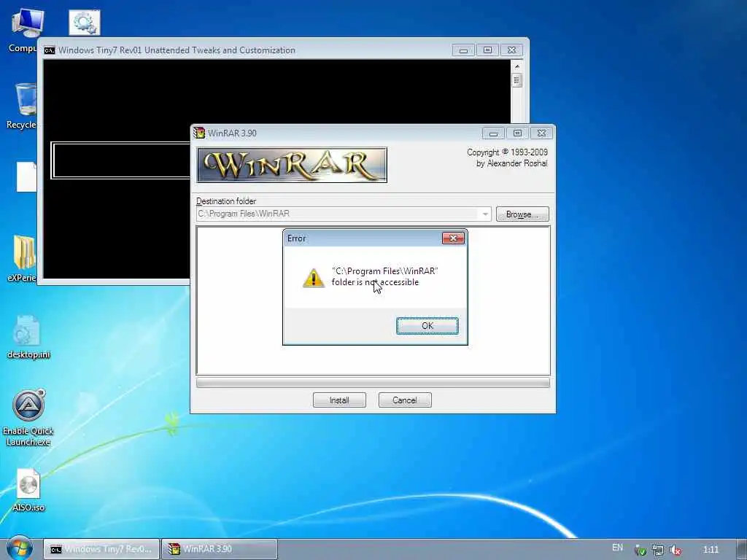Click the Error dialog message text

(x=384, y=276)
